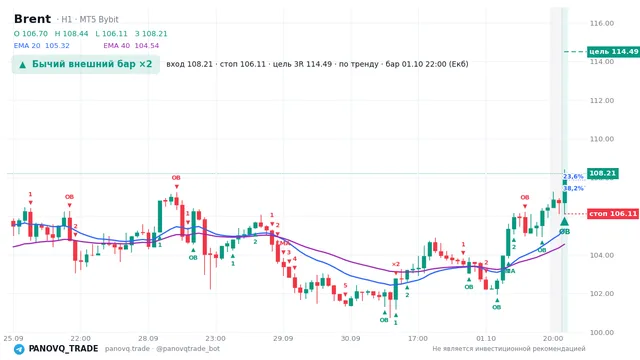This screenshot has height=360, width=640.
Task: Click the red ×2 marker on the chart
Action: pos(396,264)
